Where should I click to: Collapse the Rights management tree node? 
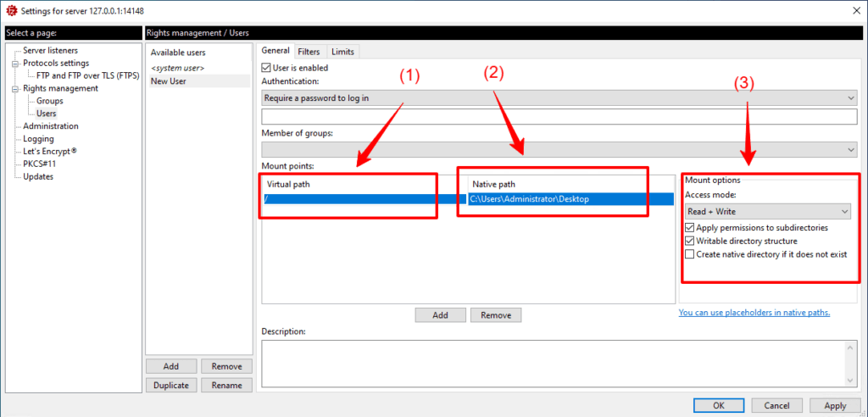[16, 88]
